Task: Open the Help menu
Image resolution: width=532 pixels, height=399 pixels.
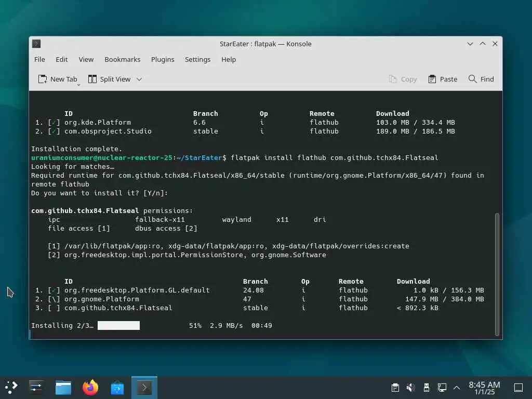Action: (x=229, y=59)
